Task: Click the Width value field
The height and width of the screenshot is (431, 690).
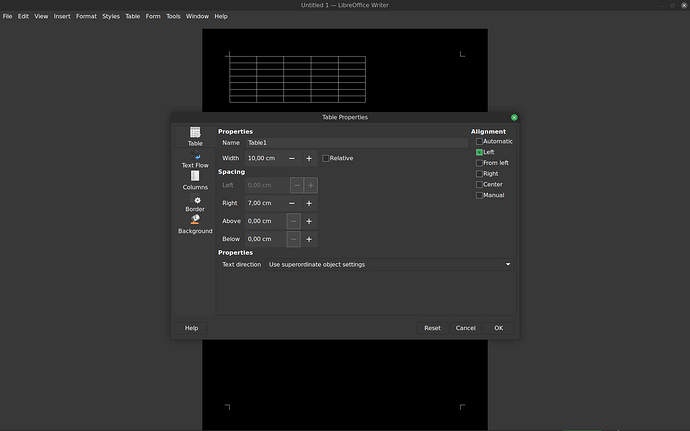Action: tap(265, 158)
